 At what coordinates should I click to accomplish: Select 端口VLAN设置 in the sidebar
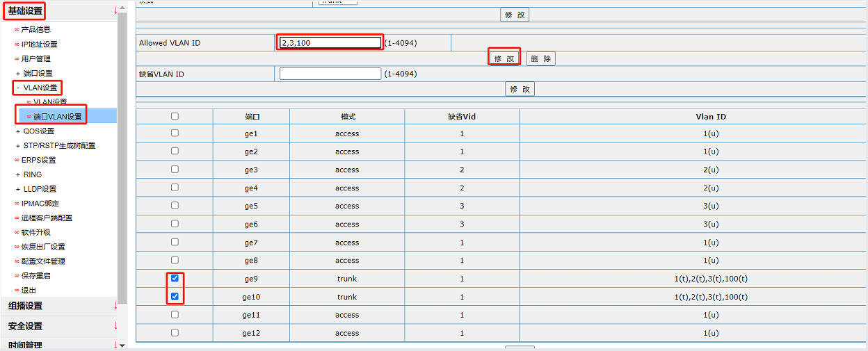point(57,117)
